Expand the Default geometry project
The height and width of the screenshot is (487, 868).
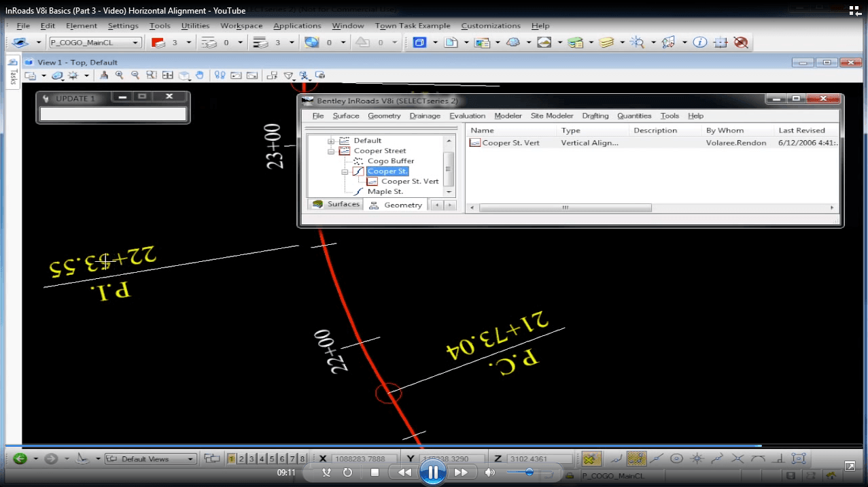coord(332,141)
